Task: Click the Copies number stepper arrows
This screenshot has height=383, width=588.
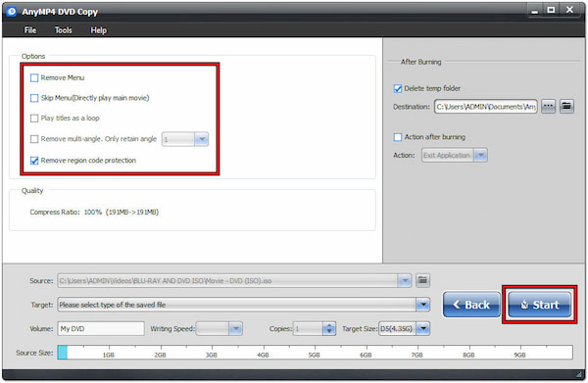Action: (x=329, y=329)
